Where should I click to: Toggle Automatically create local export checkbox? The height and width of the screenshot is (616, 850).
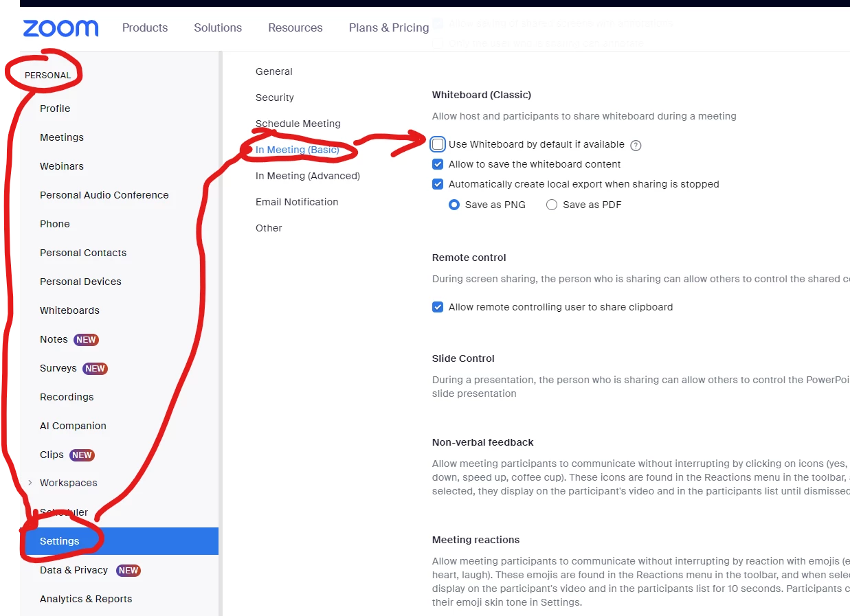438,184
